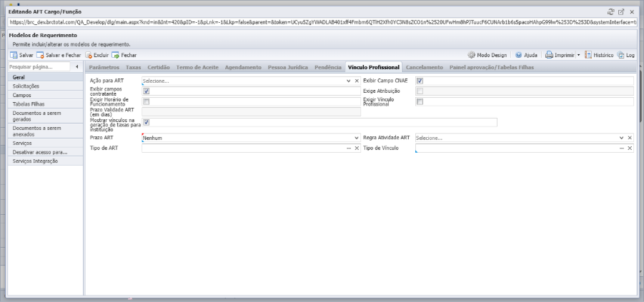Click the Pesquisar página search field
This screenshot has width=644, height=302.
pyautogui.click(x=39, y=66)
